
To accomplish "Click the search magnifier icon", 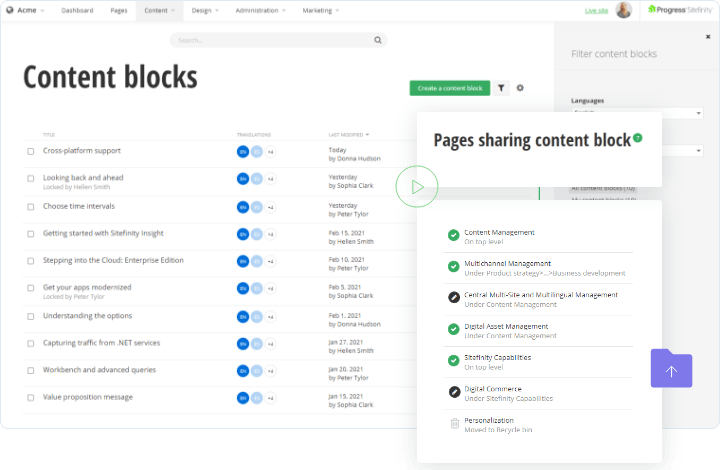I will click(378, 41).
